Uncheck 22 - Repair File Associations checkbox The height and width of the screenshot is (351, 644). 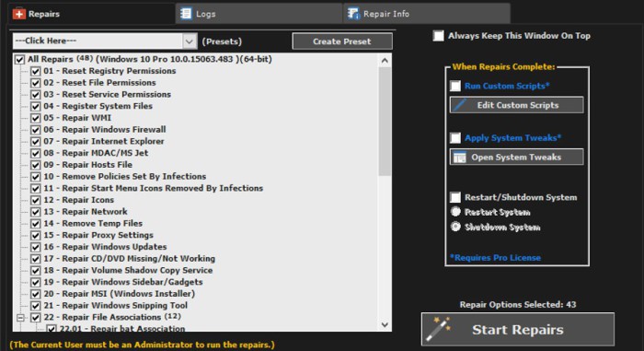pyautogui.click(x=36, y=318)
